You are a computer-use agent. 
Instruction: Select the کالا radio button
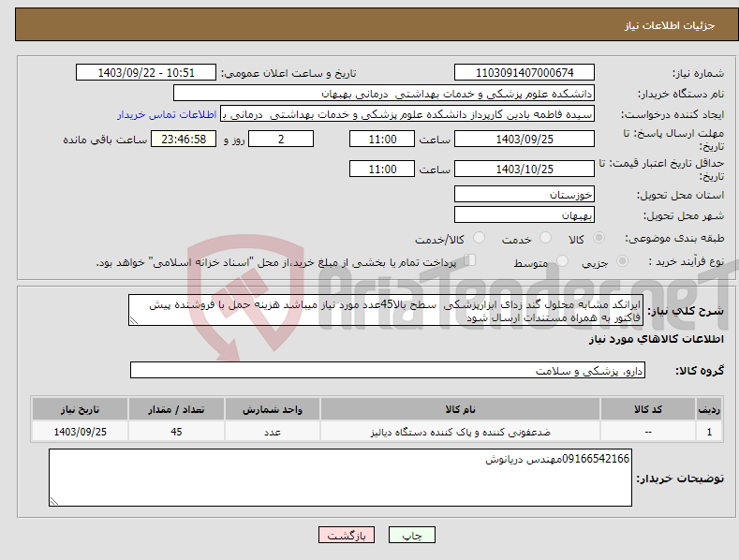(599, 238)
